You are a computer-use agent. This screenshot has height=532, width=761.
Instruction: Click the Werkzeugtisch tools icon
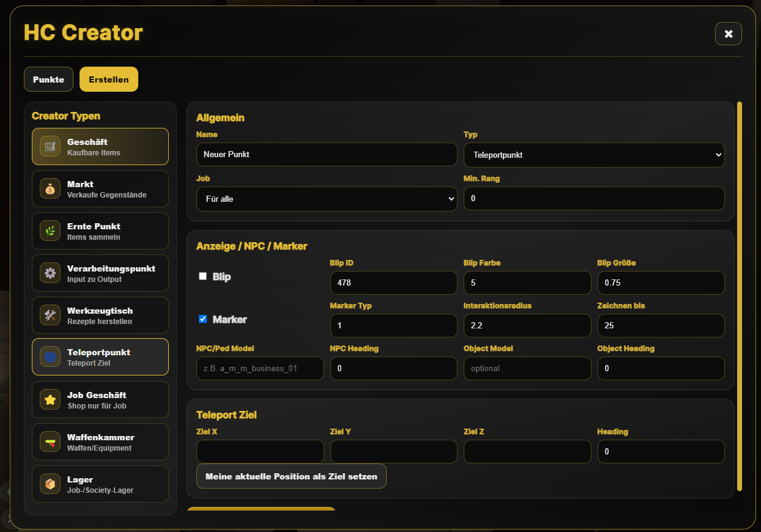coord(50,315)
